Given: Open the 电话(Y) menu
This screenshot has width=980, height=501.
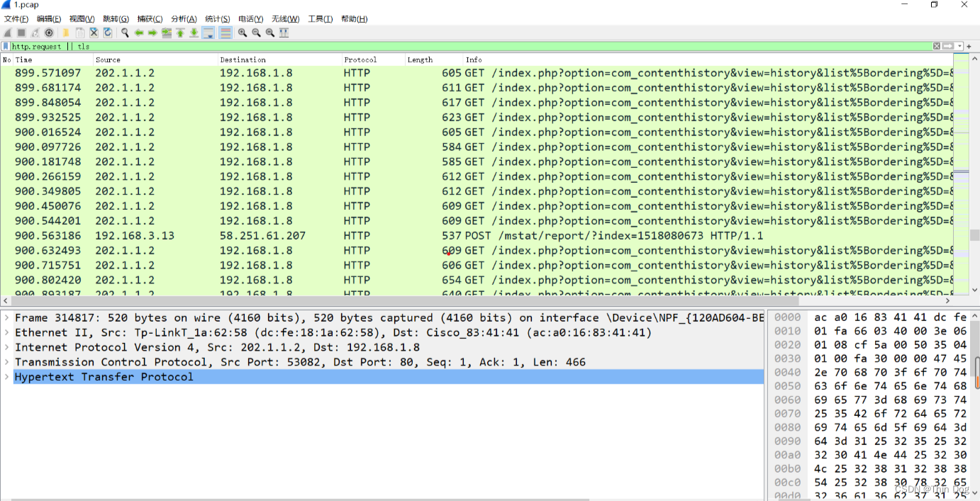Looking at the screenshot, I should [250, 19].
